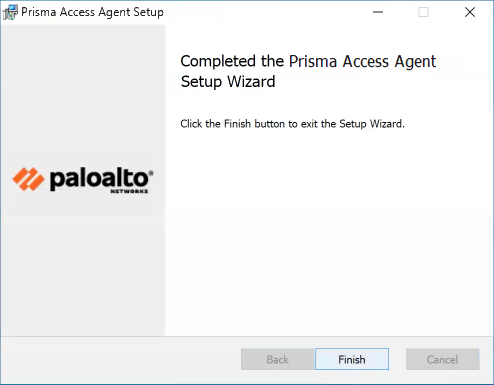Click the NETWORKS text under the logo

(129, 191)
